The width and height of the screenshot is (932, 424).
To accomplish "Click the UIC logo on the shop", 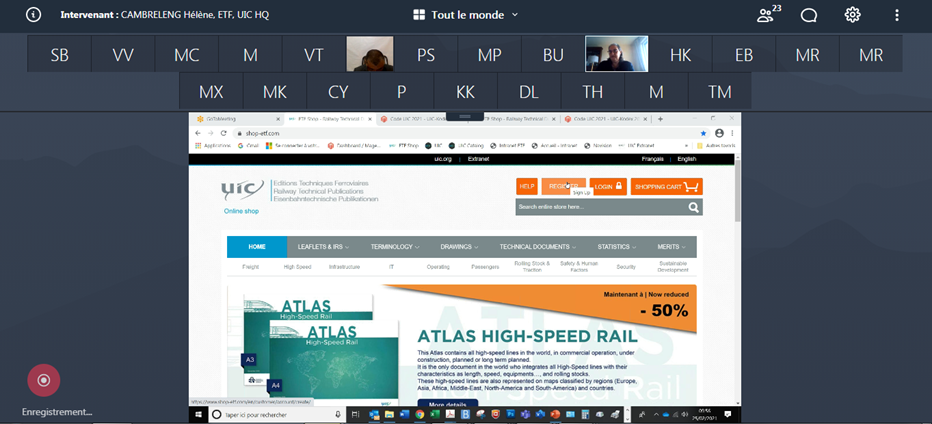I will [x=242, y=191].
